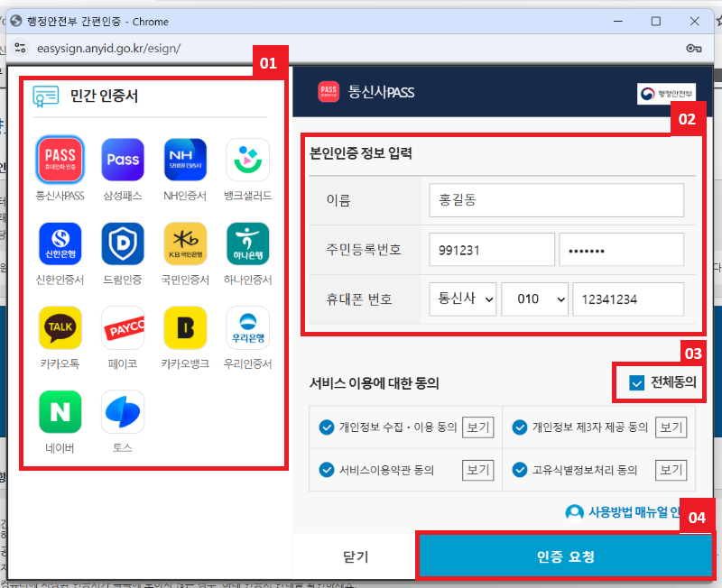
Task: Click the 주민등록번호 front field 991231
Action: (x=492, y=250)
